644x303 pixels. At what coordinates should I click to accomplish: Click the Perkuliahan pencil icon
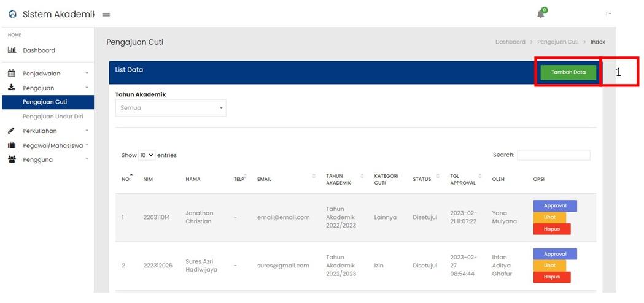pos(12,131)
